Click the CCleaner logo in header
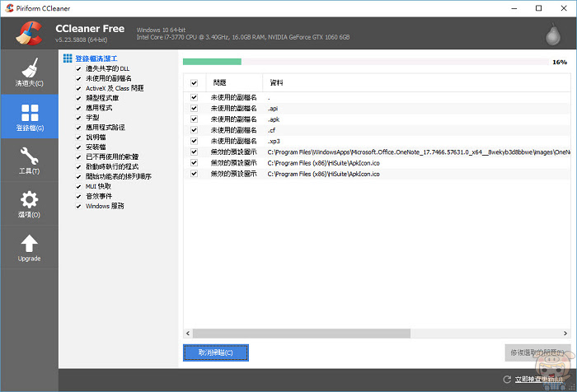The height and width of the screenshot is (392, 577). pyautogui.click(x=29, y=33)
